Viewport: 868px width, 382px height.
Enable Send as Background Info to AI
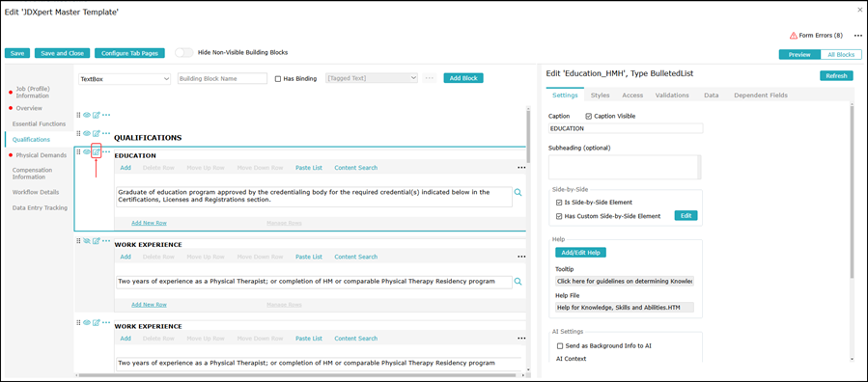[x=560, y=346]
